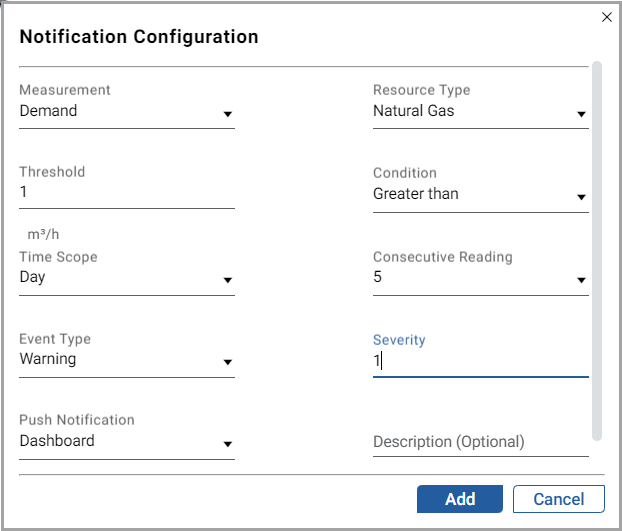622x531 pixels.
Task: Open the Measurement dropdown showing Demand
Action: pos(127,111)
